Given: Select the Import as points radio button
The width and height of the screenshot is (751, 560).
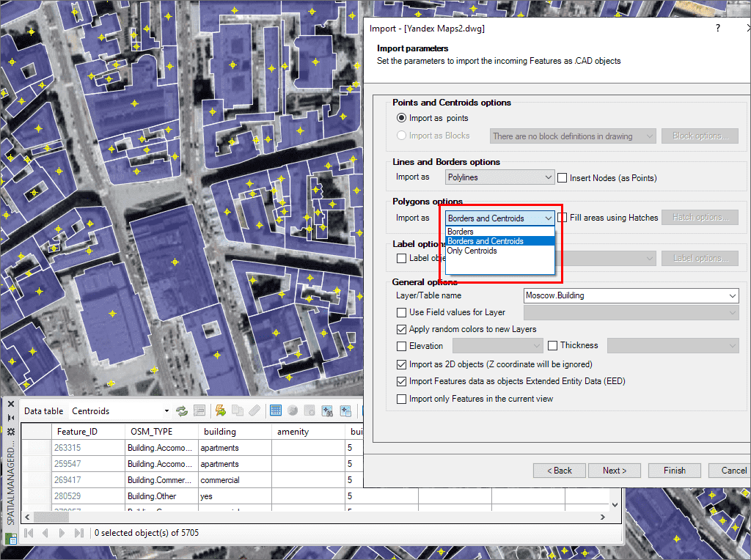Looking at the screenshot, I should pyautogui.click(x=401, y=118).
